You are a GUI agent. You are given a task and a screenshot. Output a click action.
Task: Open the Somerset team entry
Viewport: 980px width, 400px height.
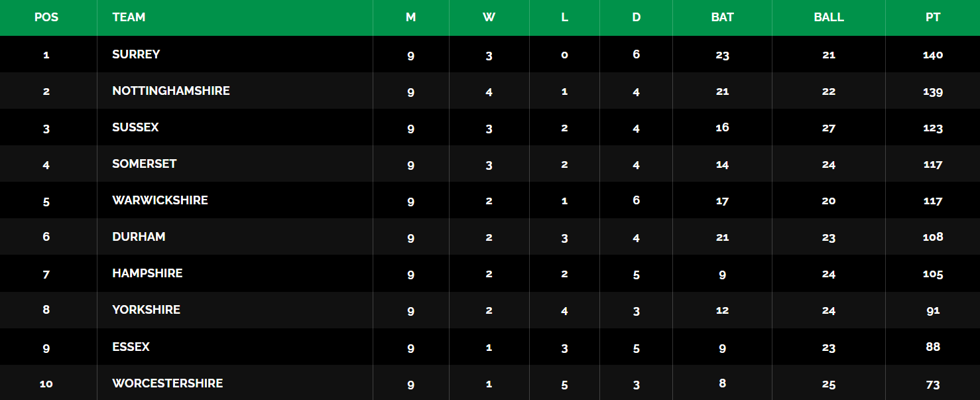[x=145, y=164]
